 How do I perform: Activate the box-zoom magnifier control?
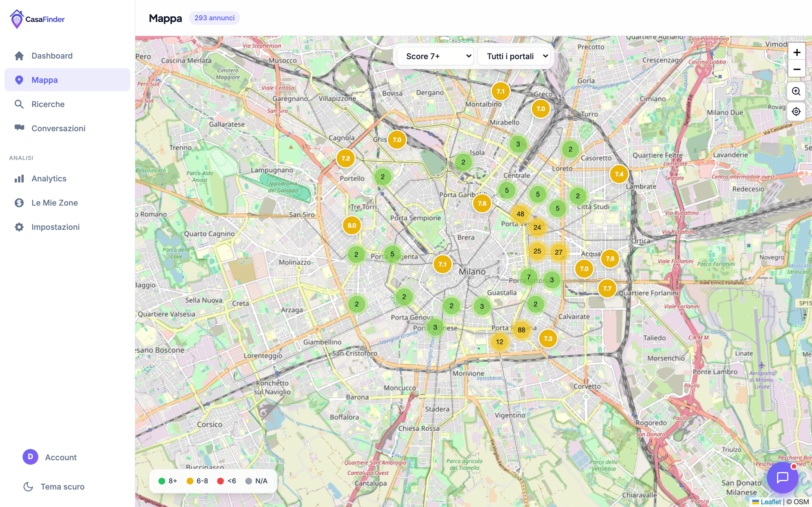[x=796, y=91]
